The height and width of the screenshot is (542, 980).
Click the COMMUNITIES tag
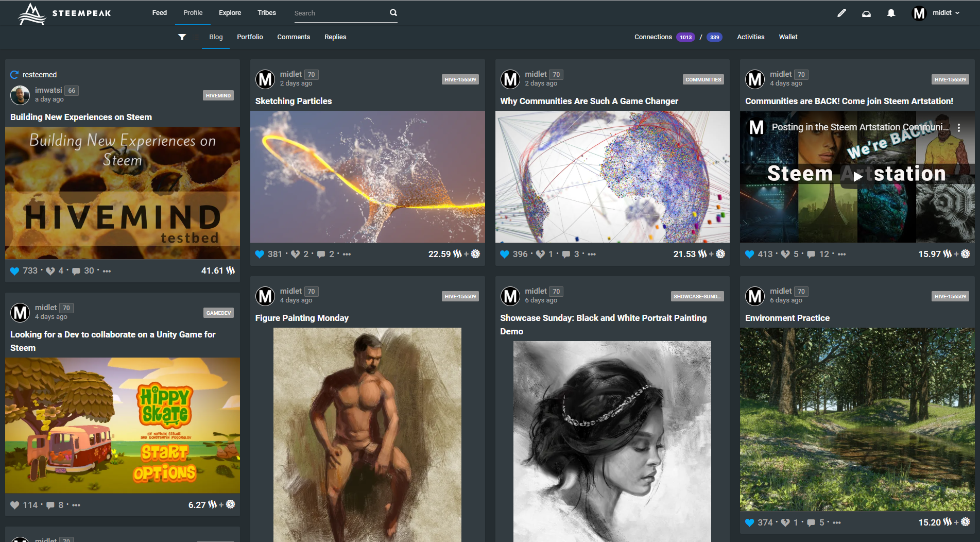703,80
